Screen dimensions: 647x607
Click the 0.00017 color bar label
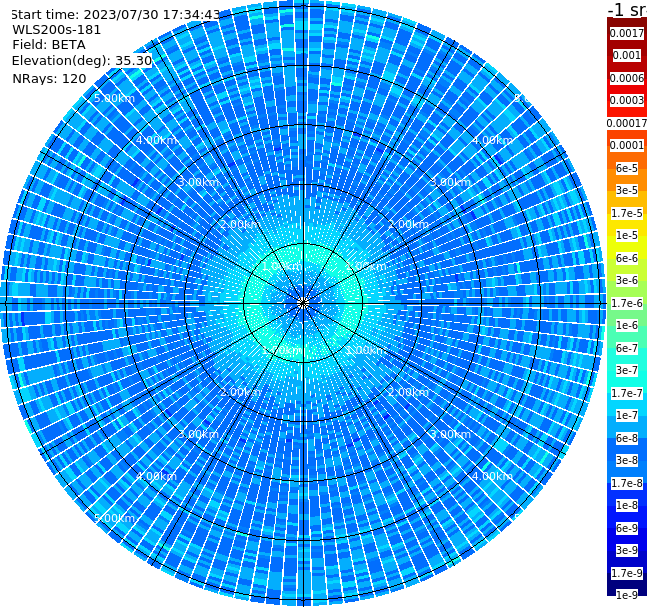627,123
